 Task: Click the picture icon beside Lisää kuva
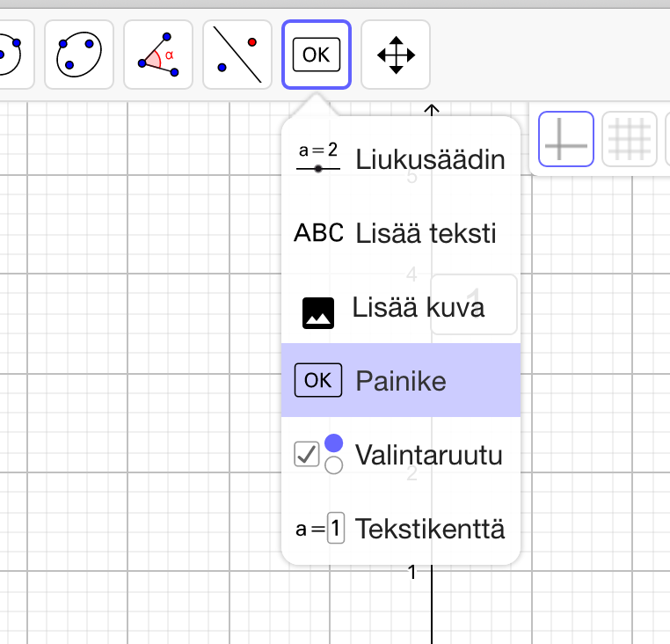318,312
